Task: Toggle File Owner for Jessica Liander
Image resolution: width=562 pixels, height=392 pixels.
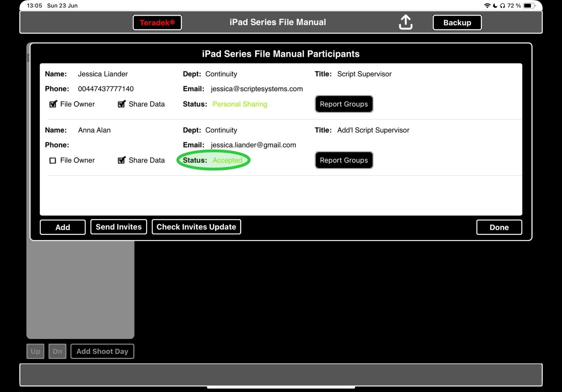Action: tap(53, 104)
